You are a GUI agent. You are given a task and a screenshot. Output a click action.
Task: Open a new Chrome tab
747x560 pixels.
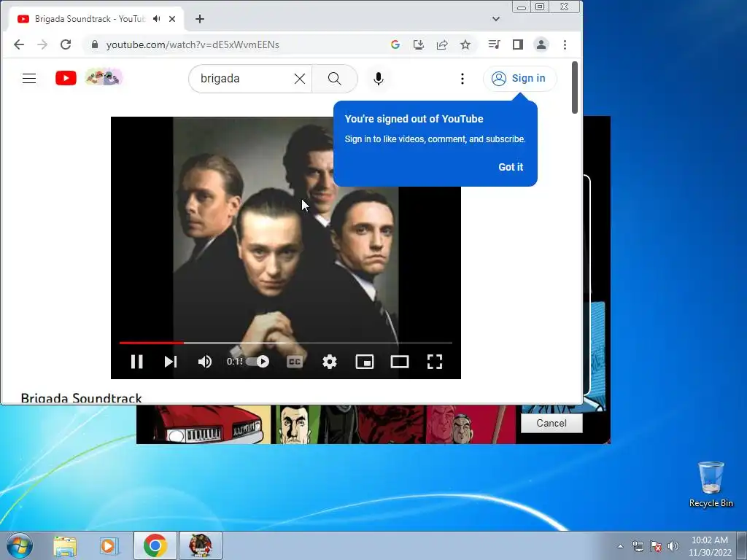[200, 19]
